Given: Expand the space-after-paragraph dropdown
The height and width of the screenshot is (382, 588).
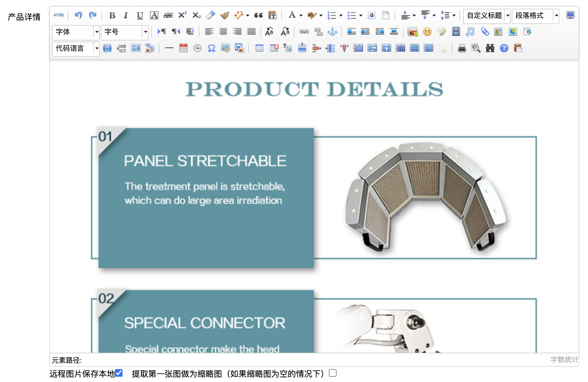Looking at the screenshot, I should (x=434, y=15).
